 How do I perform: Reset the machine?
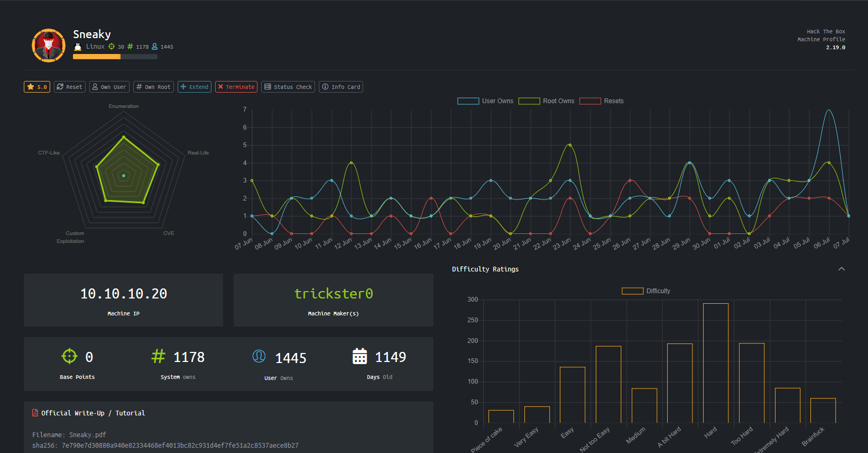[x=69, y=87]
